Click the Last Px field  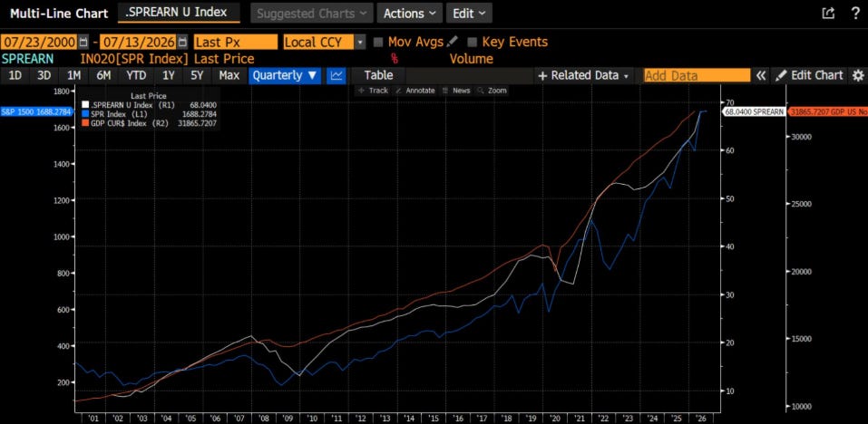[236, 42]
